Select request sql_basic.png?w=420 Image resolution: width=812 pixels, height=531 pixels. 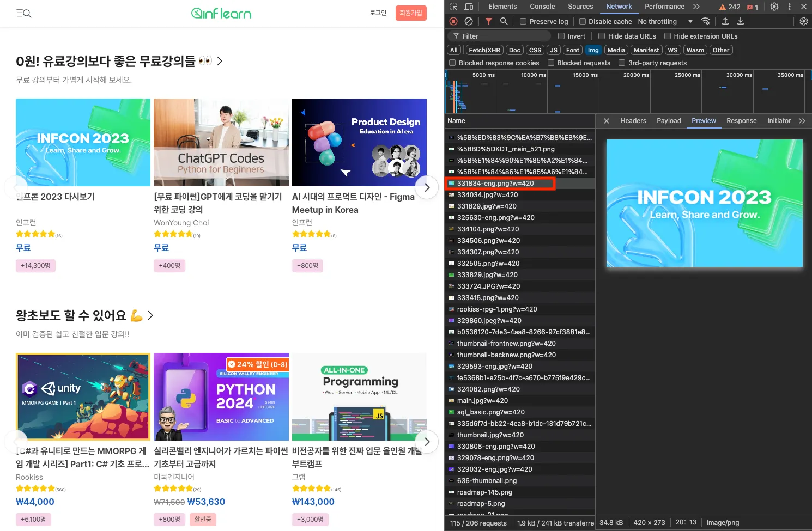coord(520,412)
